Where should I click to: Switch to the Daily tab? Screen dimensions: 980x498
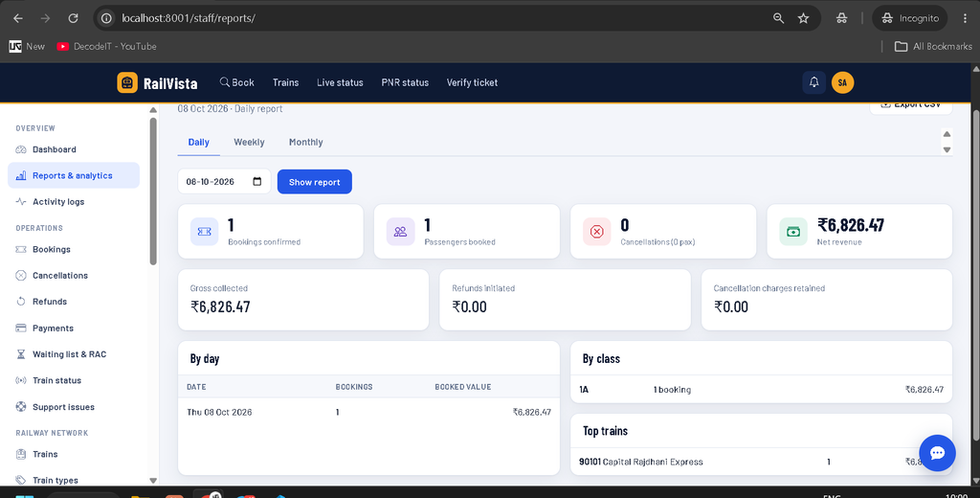click(199, 142)
